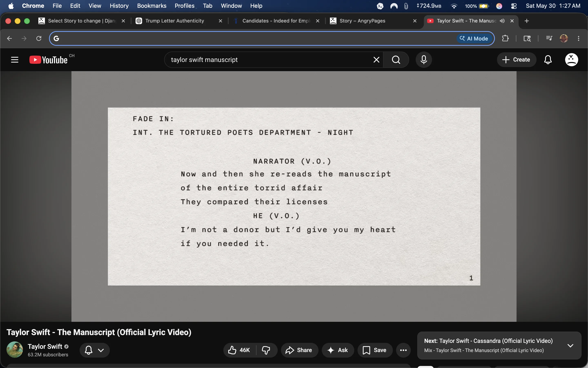
Task: Save the video to a playlist
Action: click(375, 350)
